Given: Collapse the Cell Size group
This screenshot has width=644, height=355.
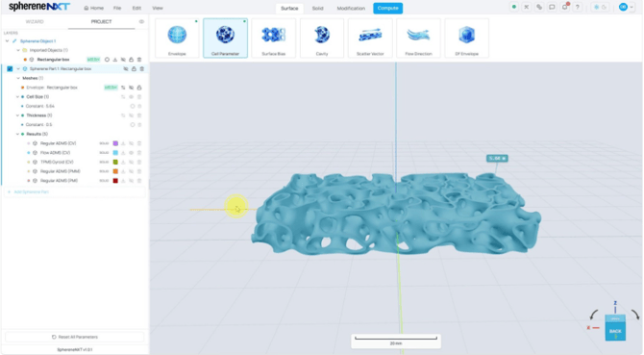Looking at the screenshot, I should (17, 97).
